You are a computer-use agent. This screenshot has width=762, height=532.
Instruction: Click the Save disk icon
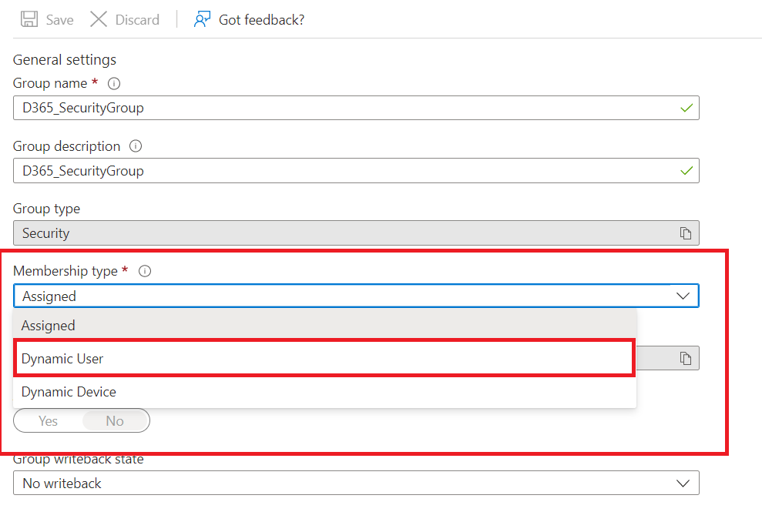29,19
